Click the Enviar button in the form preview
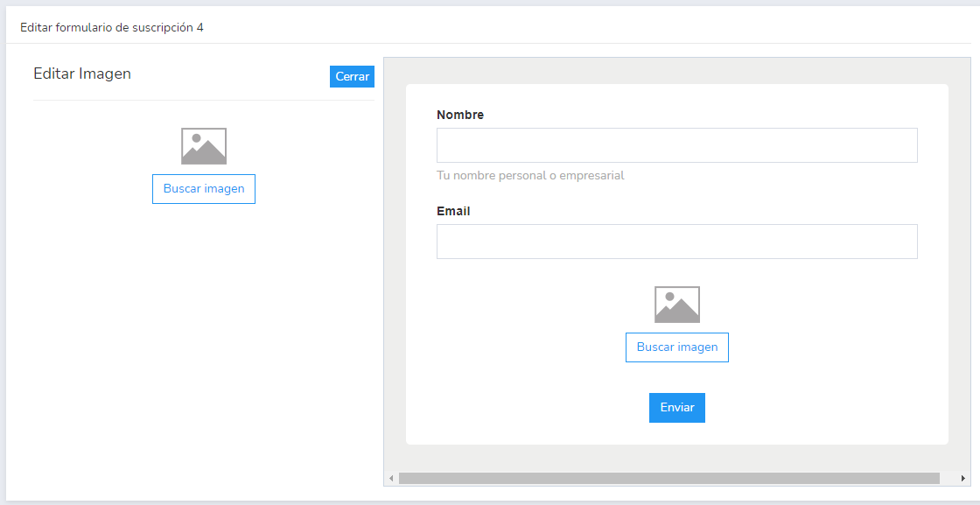Viewport: 980px width, 505px height. 677,408
